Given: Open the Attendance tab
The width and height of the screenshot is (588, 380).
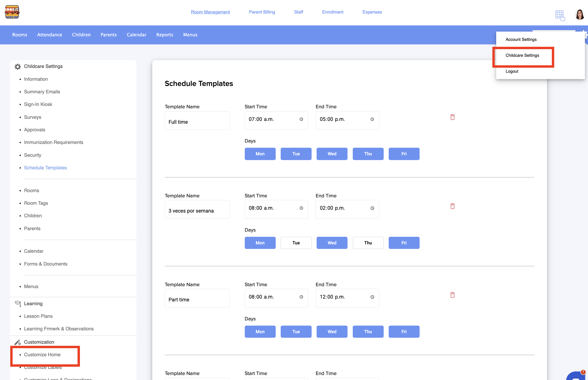Looking at the screenshot, I should [x=49, y=35].
